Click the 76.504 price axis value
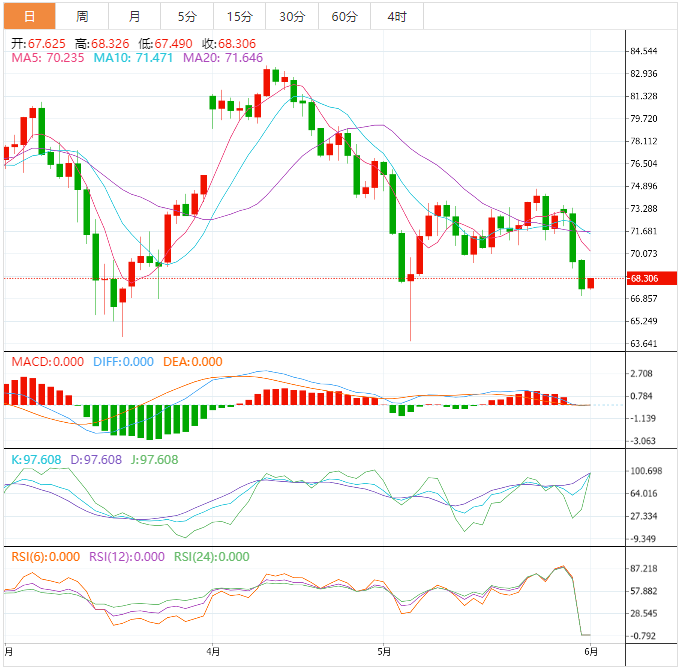This screenshot has width=681, height=672. click(644, 164)
